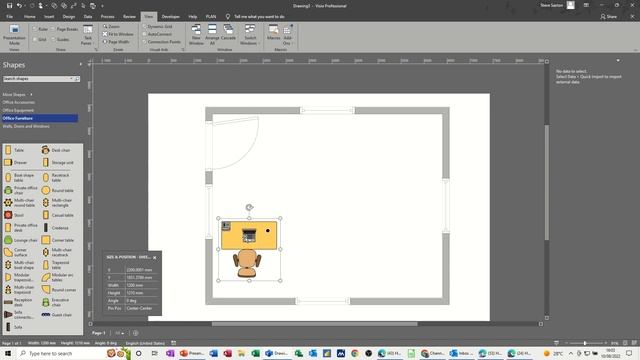Select the Walls, Doors and Windows stencil

pos(26,126)
